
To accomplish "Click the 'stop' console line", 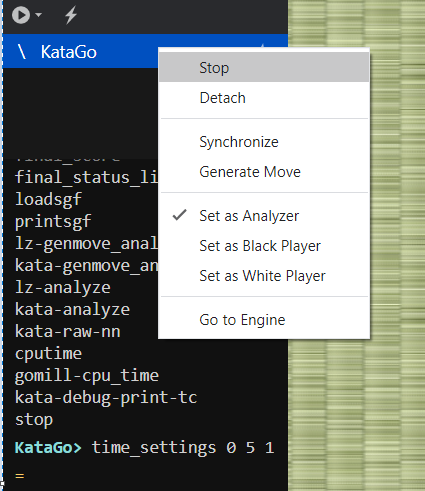I will (34, 419).
